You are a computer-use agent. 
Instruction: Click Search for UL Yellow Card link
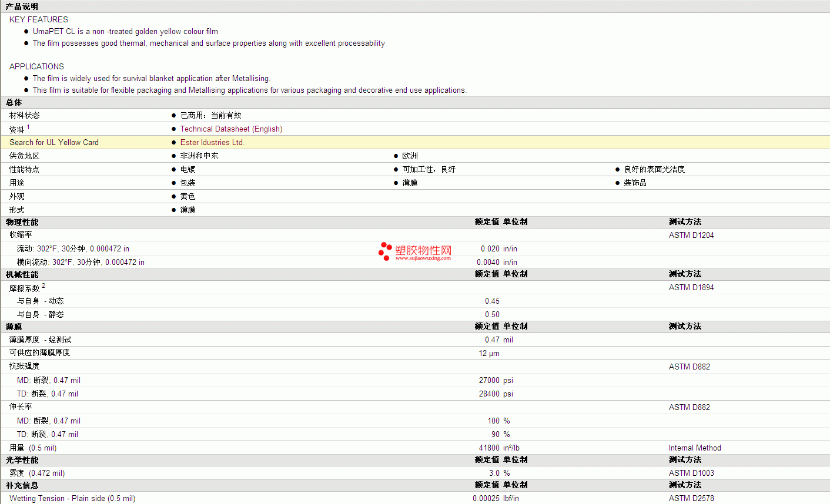click(x=54, y=142)
